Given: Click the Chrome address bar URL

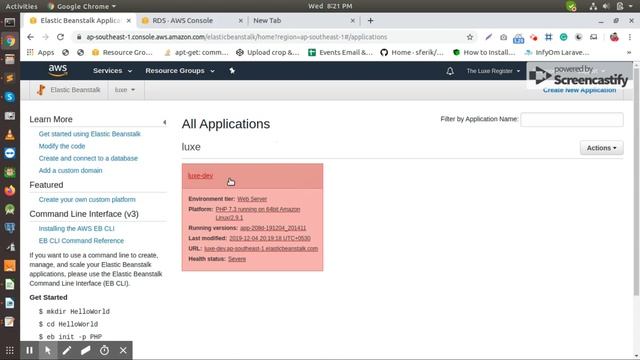Looking at the screenshot, I should [x=237, y=37].
